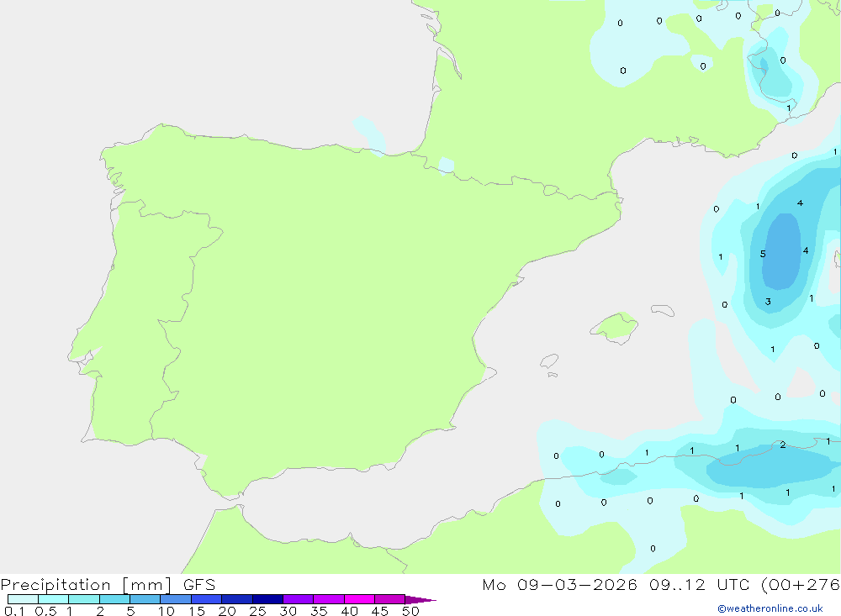Click the '50' legend scale label

pos(410,611)
